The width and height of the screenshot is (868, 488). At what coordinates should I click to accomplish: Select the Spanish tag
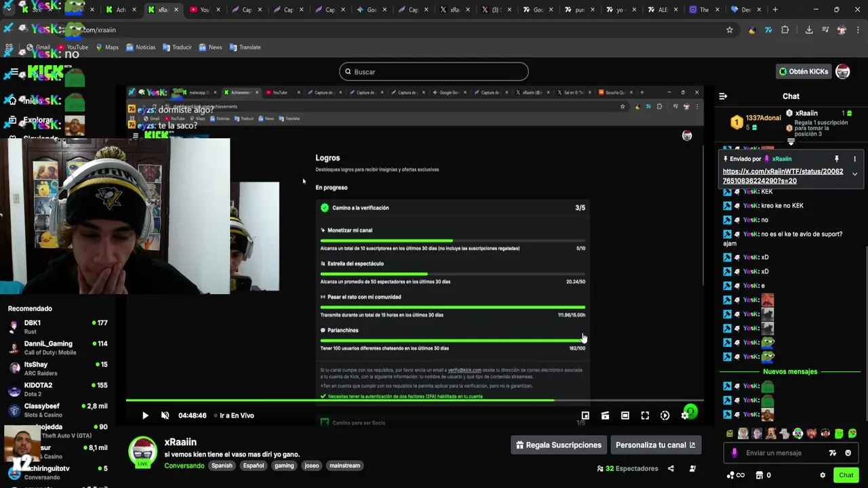click(x=222, y=466)
